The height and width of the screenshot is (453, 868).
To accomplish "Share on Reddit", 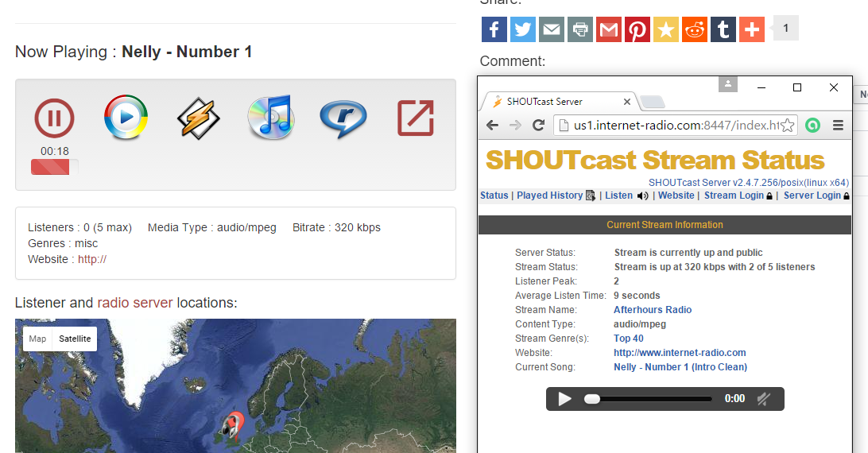I will [694, 29].
